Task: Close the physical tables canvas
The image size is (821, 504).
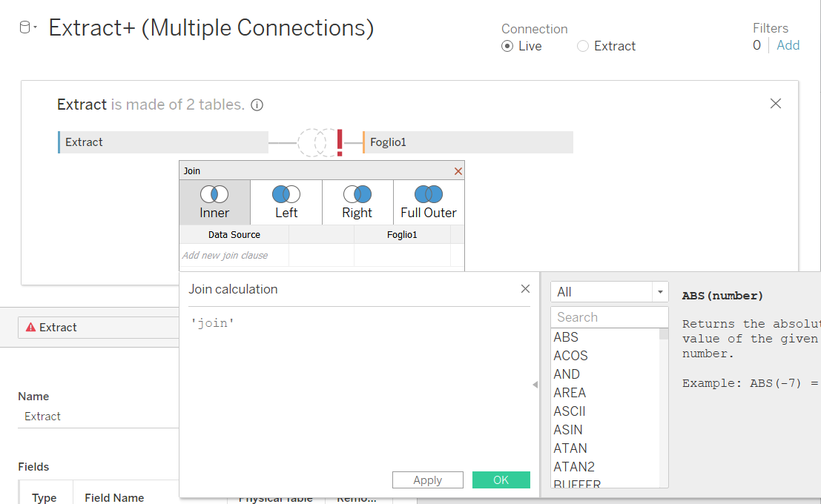Action: tap(776, 104)
